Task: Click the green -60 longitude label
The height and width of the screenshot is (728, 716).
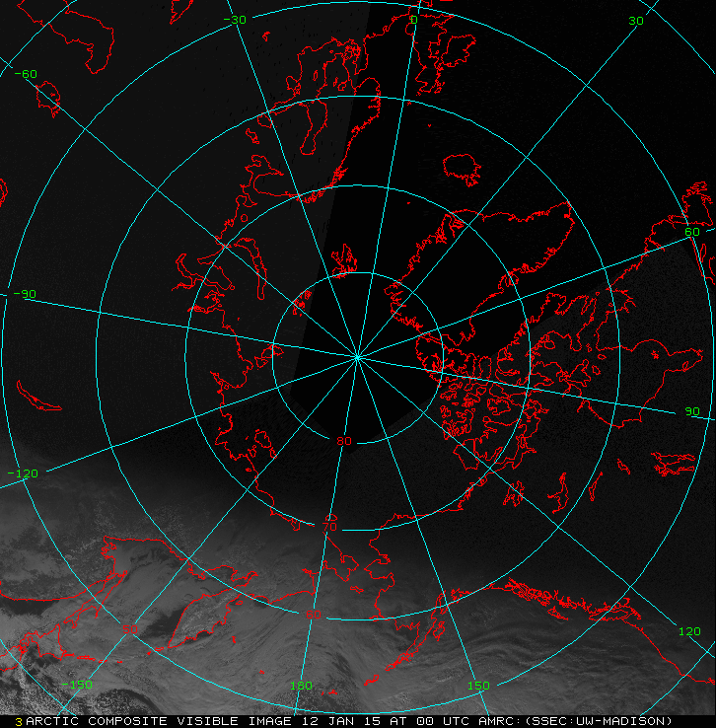Action: (x=26, y=74)
